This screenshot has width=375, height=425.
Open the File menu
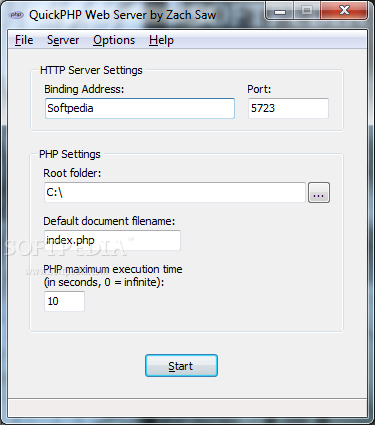tap(24, 40)
